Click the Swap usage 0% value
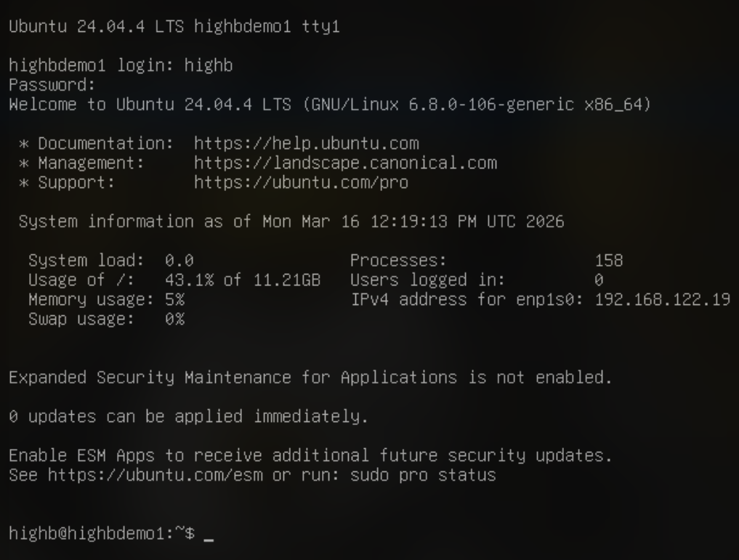This screenshot has width=739, height=560. (175, 320)
